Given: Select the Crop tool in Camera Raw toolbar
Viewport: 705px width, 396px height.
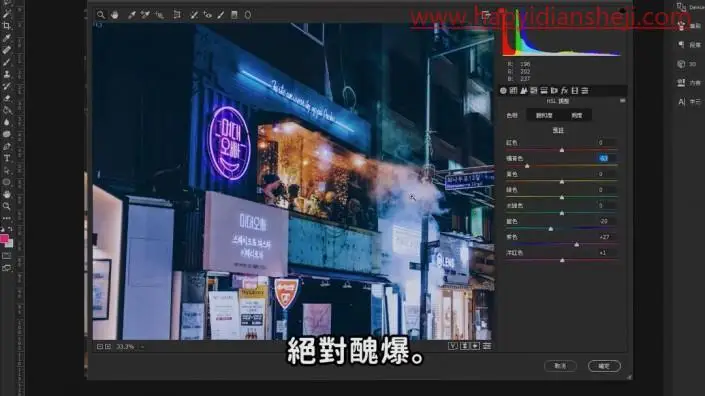Looking at the screenshot, I should click(177, 15).
